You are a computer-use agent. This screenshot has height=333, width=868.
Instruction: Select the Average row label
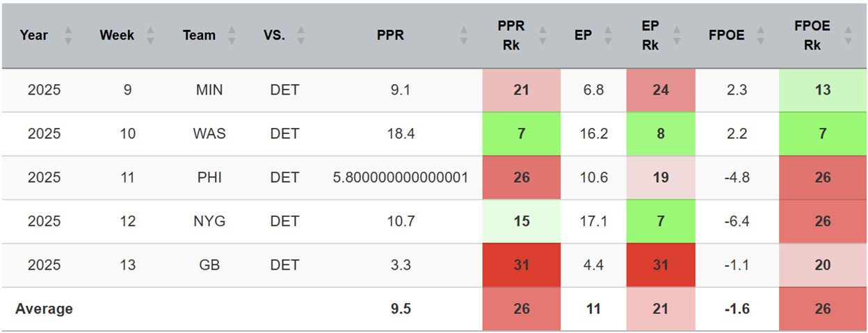(x=44, y=309)
